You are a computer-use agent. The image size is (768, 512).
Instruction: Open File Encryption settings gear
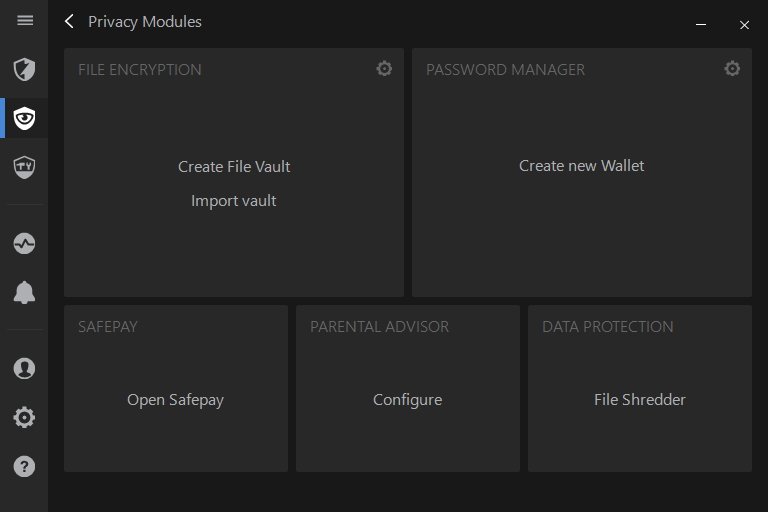tap(384, 69)
